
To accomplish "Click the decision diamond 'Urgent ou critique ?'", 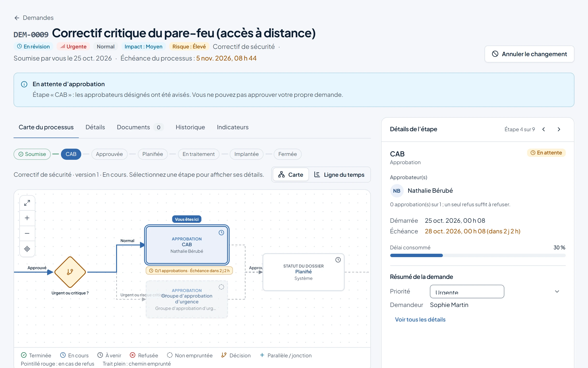I will (70, 272).
